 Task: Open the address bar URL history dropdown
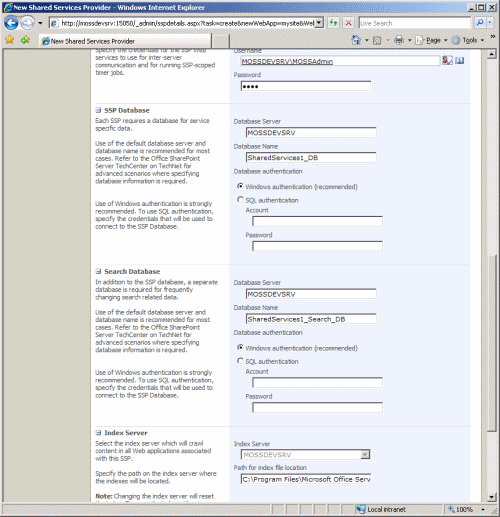(x=319, y=23)
